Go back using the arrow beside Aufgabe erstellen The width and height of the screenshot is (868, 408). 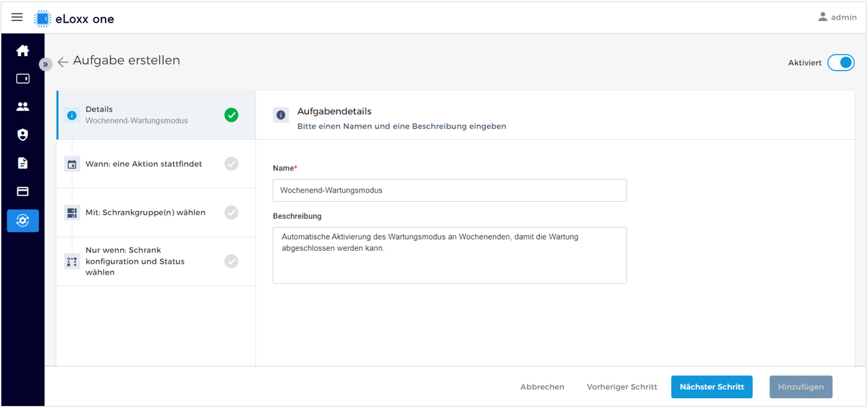63,62
